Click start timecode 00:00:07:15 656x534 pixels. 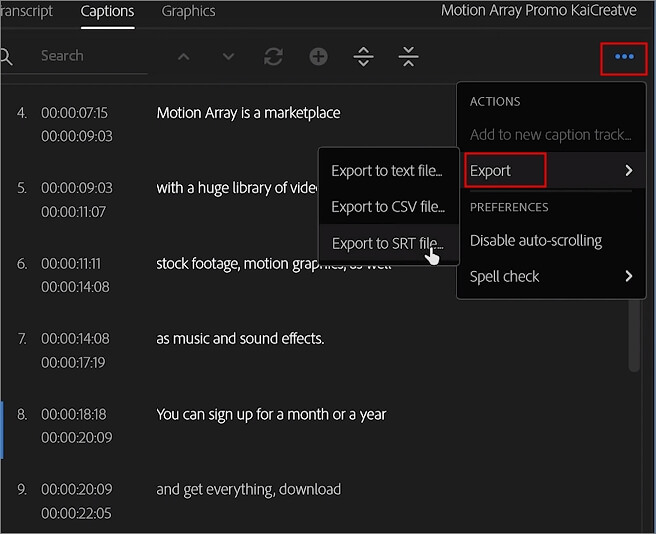[x=74, y=113]
